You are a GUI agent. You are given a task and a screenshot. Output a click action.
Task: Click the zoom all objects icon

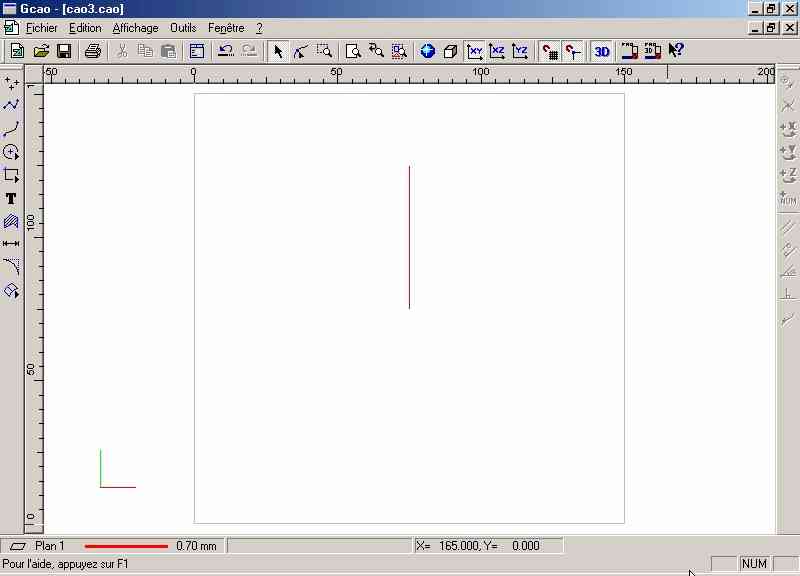coord(399,51)
